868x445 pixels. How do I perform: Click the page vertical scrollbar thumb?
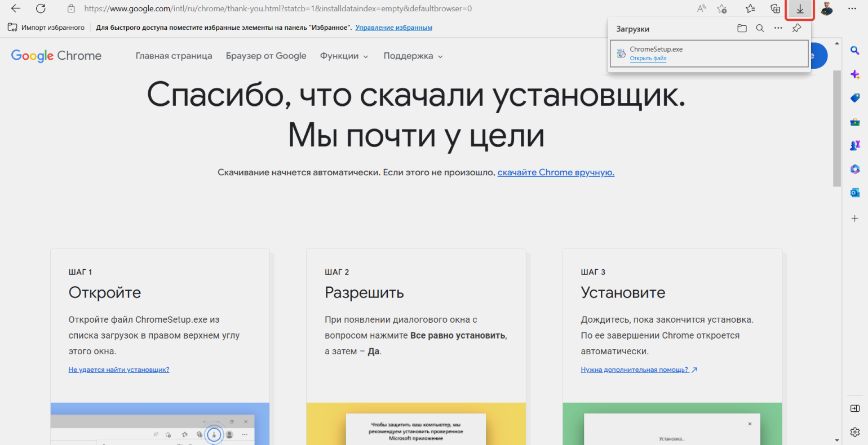tap(837, 128)
